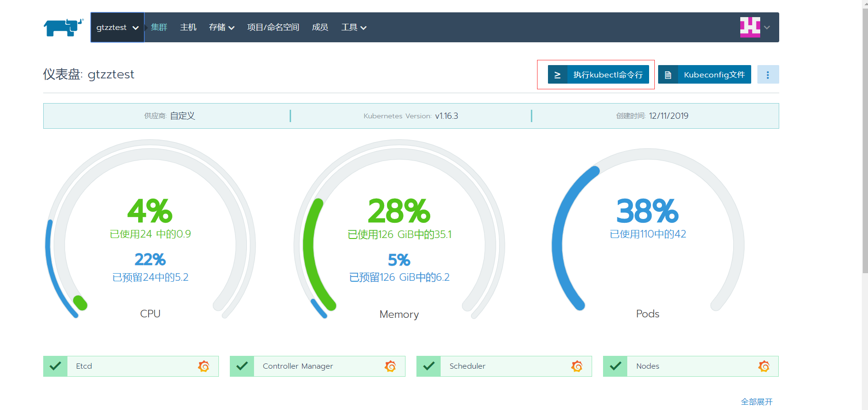This screenshot has height=410, width=868.
Task: Click the page vertical scrollbar
Action: (x=865, y=141)
